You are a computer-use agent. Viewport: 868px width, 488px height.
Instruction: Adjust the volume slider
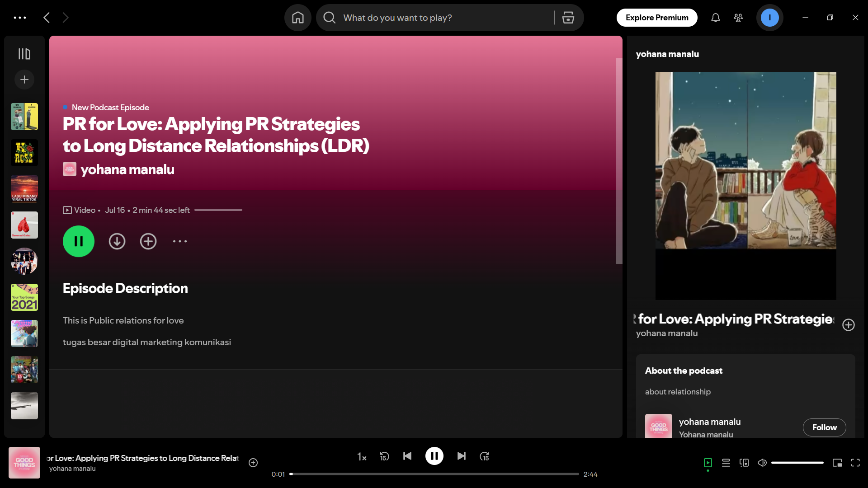click(x=797, y=463)
